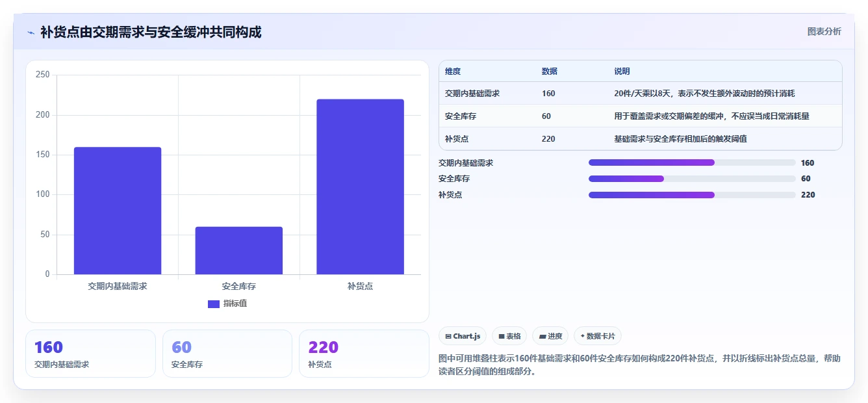Click the 交期内基础需求 bar in chart
The width and height of the screenshot is (868, 403).
118,211
